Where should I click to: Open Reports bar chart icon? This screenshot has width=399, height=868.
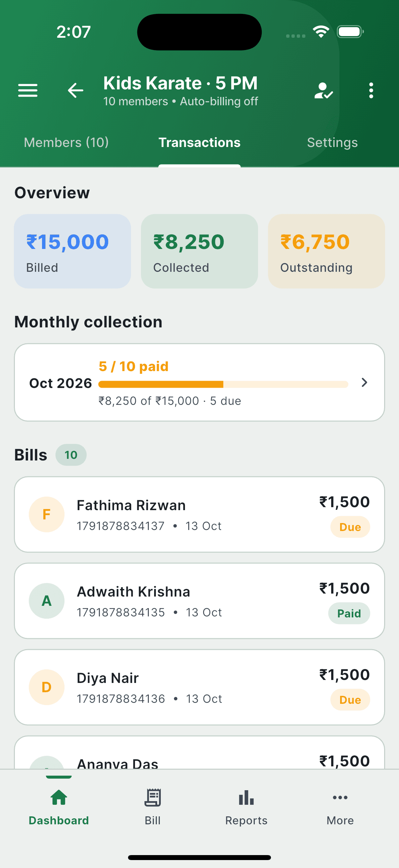click(246, 797)
